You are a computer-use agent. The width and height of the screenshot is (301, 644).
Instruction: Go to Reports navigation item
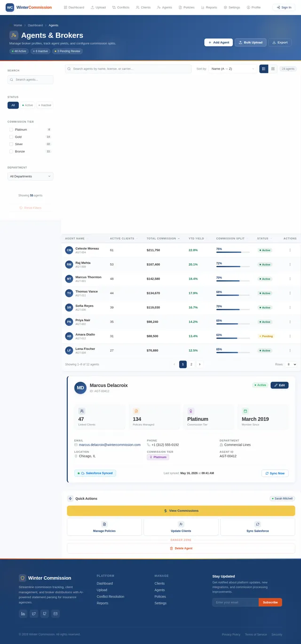point(209,8)
